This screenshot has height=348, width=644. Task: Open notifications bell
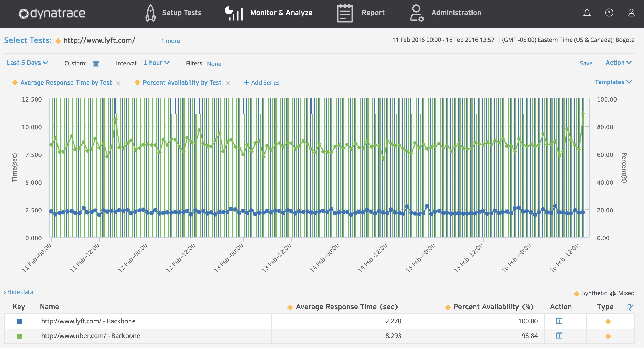(587, 13)
